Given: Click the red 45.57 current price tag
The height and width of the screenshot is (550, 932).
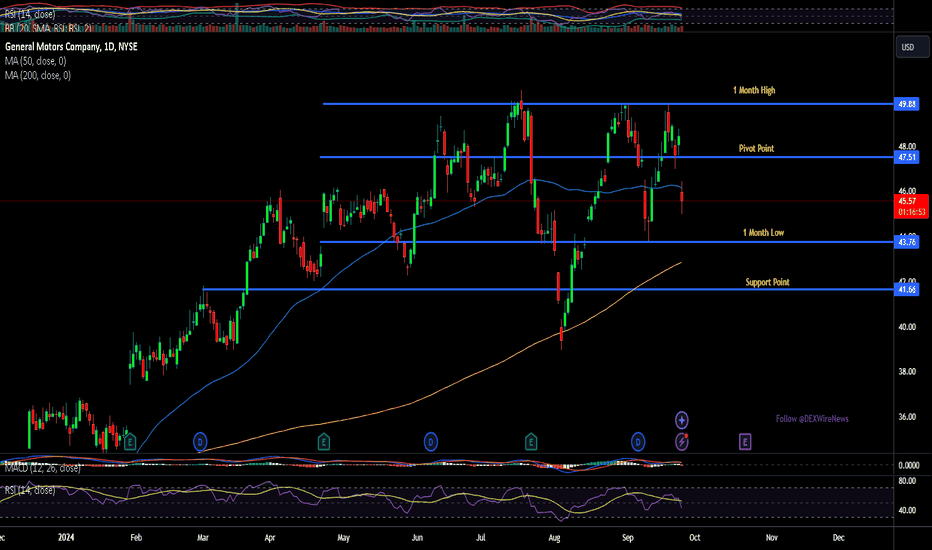Looking at the screenshot, I should coord(911,206).
